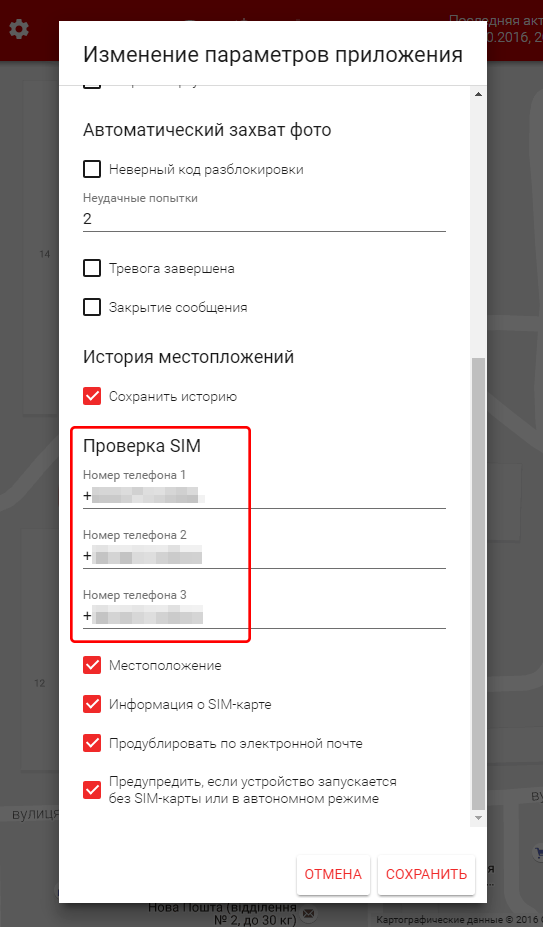Click the Неудачные попытки number field
Screen dimensions: 543x927
pyautogui.click(x=264, y=219)
